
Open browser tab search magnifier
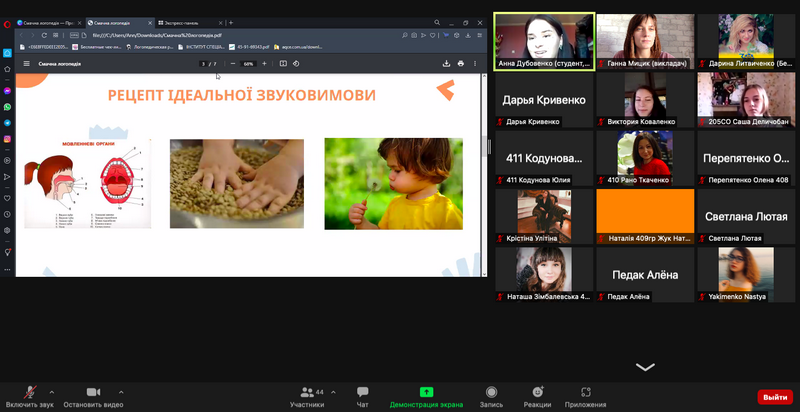(x=437, y=23)
